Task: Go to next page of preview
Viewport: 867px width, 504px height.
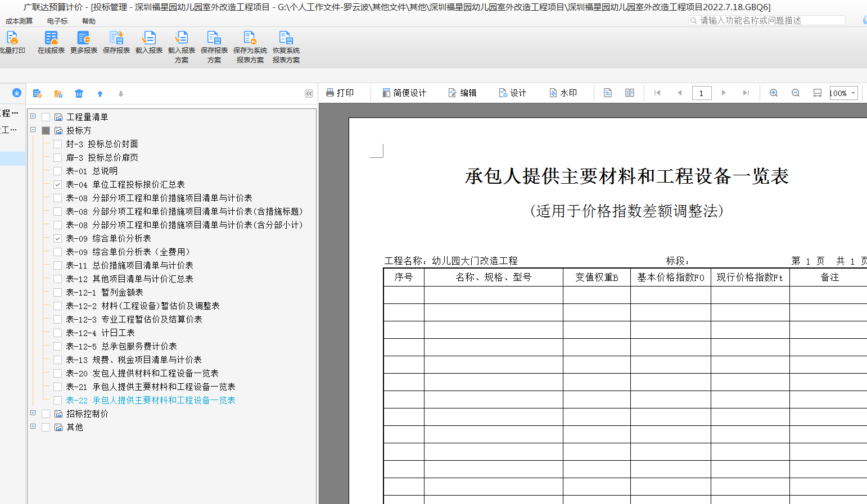Action: click(x=724, y=93)
